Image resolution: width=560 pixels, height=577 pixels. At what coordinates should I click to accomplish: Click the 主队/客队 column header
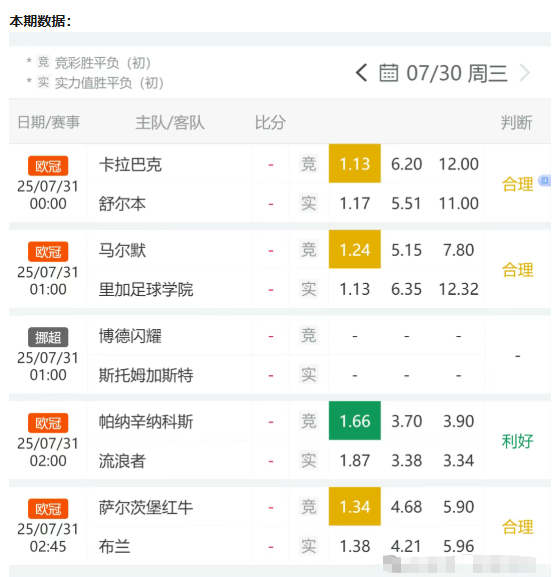point(170,123)
